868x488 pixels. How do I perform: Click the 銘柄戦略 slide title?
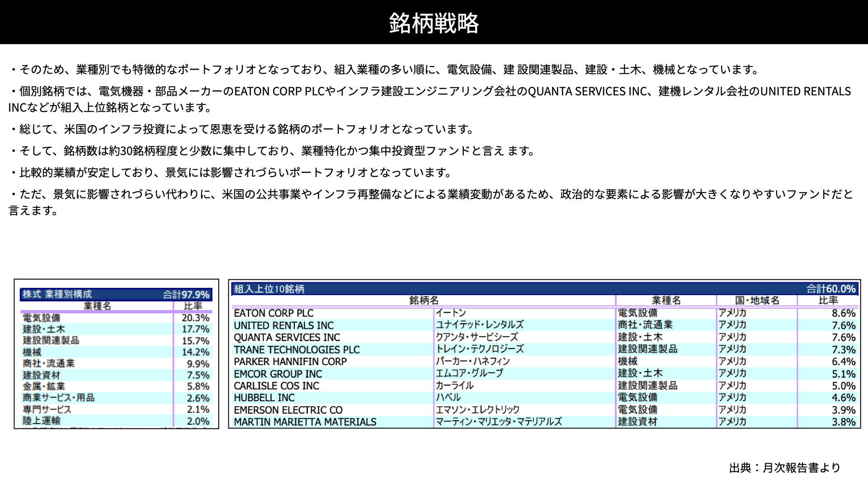coord(434,23)
